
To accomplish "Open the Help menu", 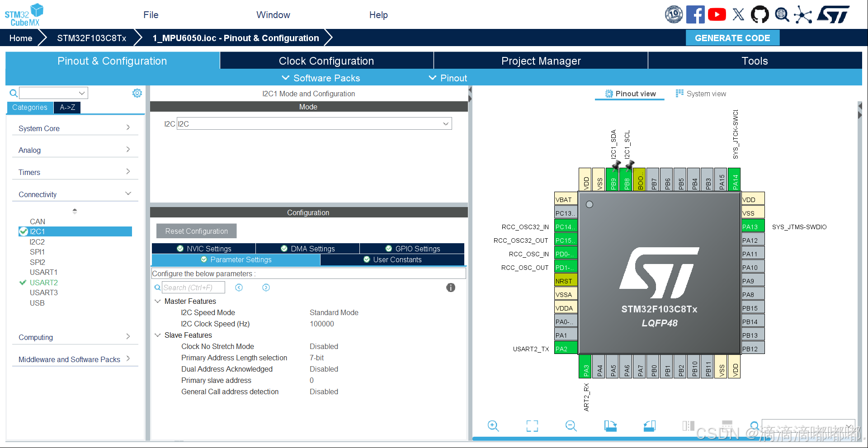I will (x=378, y=15).
